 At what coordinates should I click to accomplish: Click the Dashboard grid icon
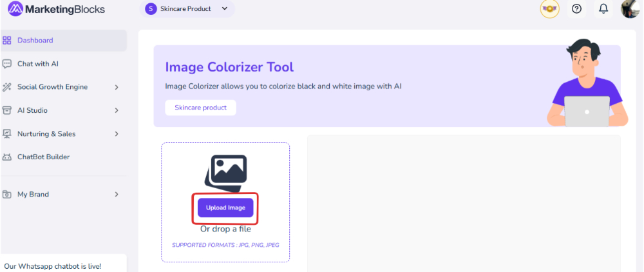(x=7, y=41)
